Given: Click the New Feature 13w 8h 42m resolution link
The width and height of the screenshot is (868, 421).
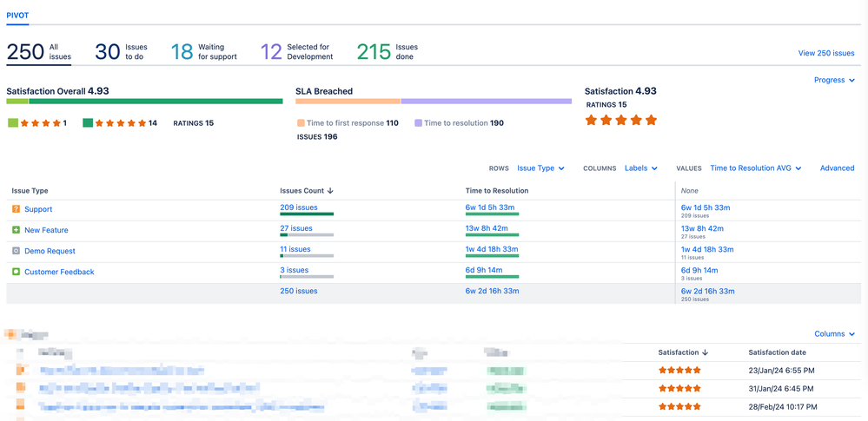Looking at the screenshot, I should (x=487, y=228).
